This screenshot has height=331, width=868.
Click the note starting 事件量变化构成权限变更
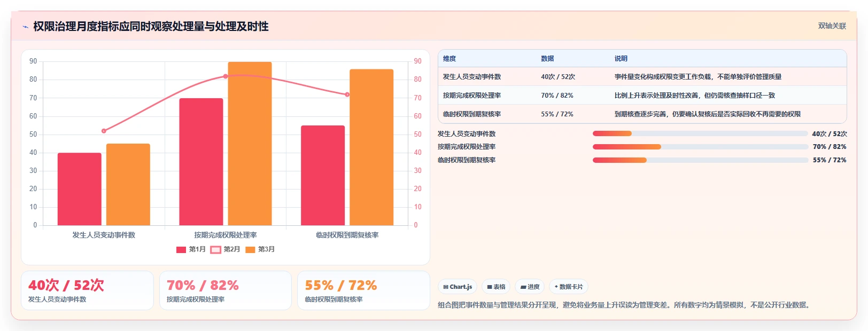tap(697, 77)
